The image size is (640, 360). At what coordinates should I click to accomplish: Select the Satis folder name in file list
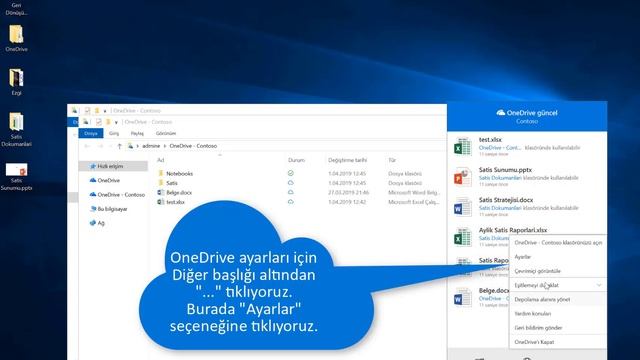172,183
